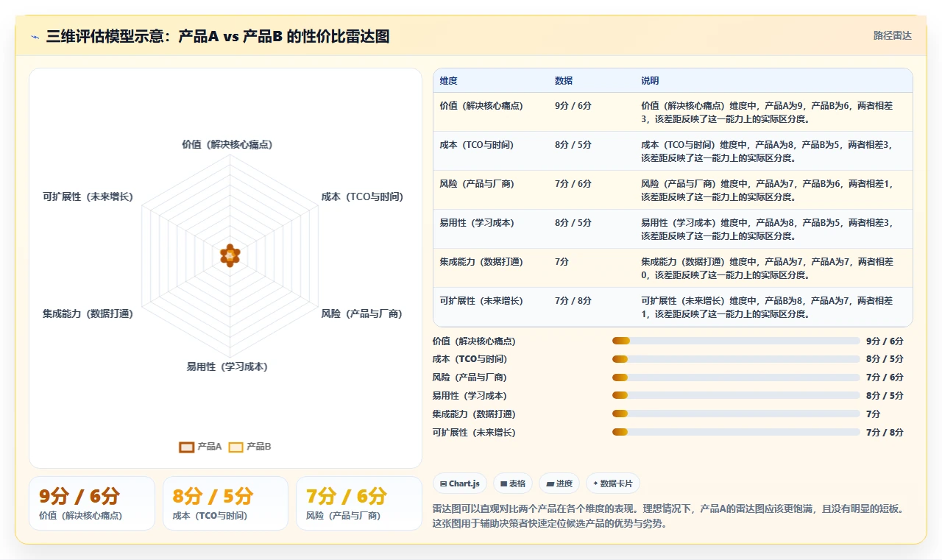Viewport: 942px width, 560px height.
Task: Open the 9分 / 6分 价值 stat card
Action: [92, 503]
